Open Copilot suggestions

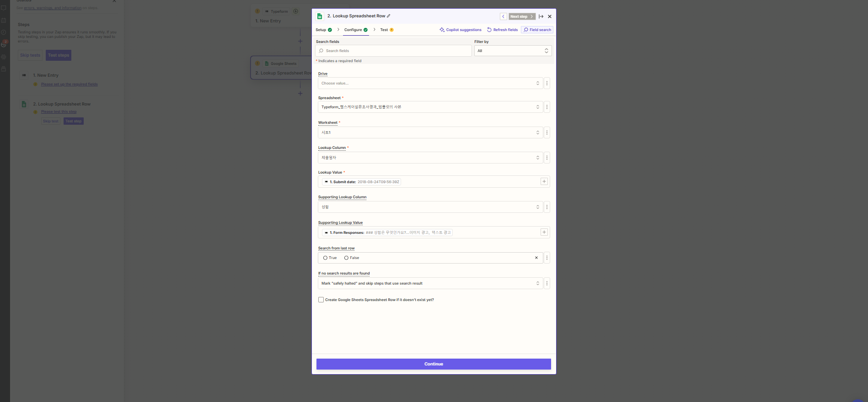(461, 30)
